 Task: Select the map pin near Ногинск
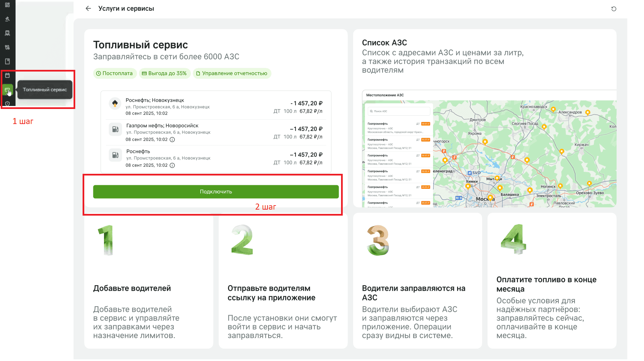coord(560,186)
